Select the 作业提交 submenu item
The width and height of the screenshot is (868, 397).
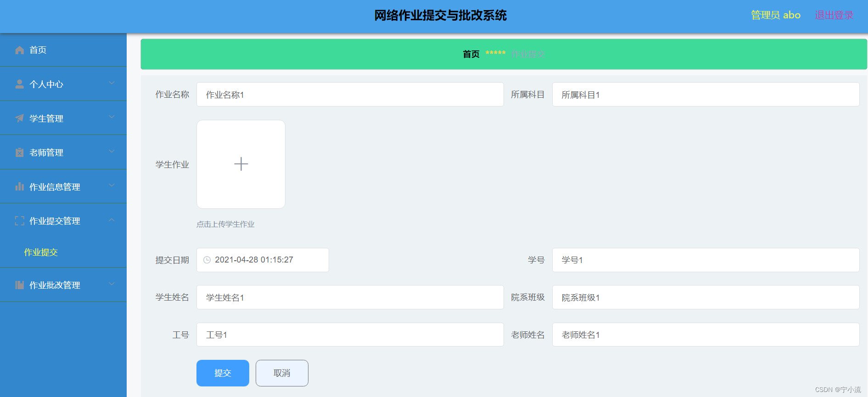coord(41,252)
